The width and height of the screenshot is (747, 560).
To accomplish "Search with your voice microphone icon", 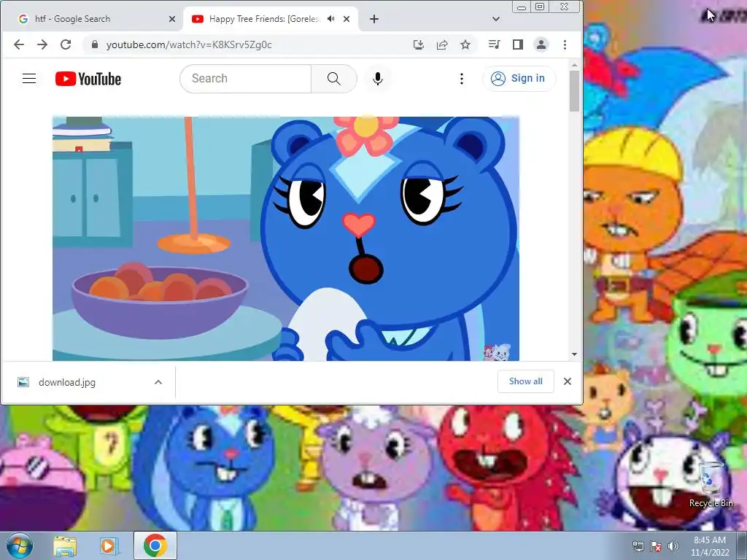I will coord(378,79).
